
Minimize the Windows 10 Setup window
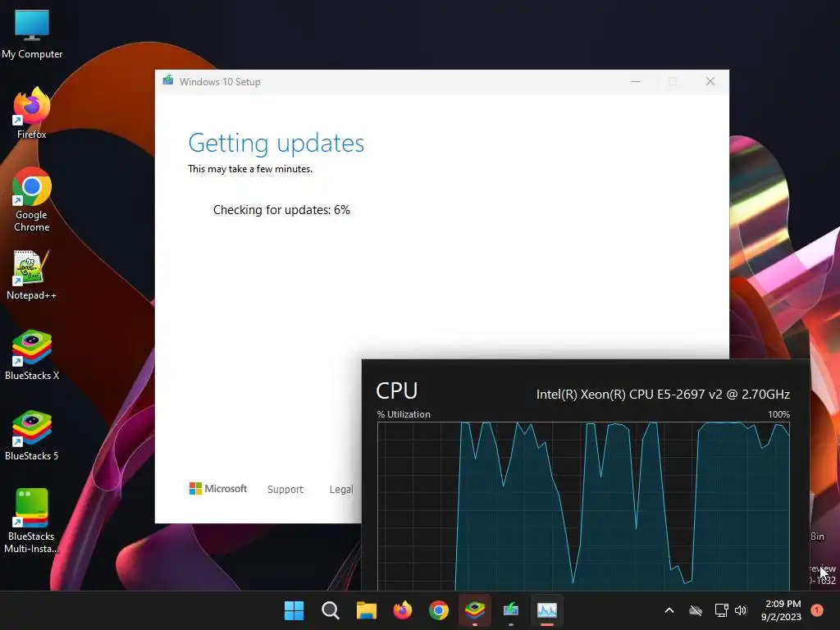point(636,81)
